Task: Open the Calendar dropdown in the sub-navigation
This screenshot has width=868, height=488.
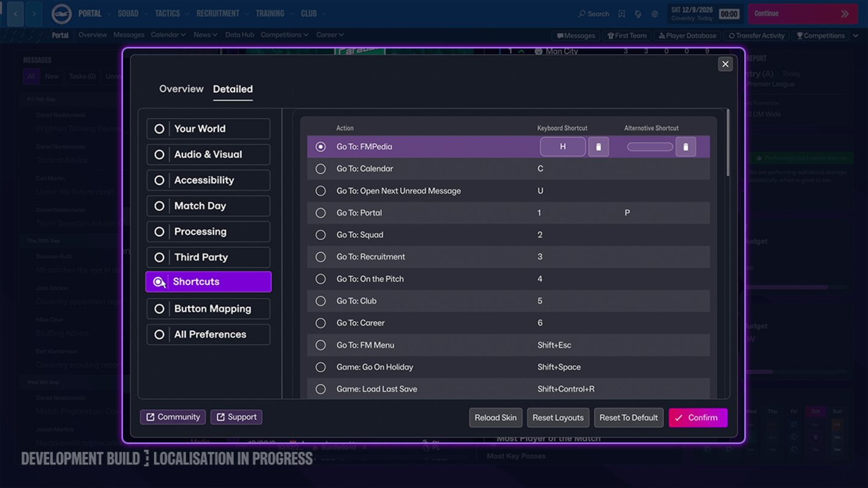Action: pos(168,35)
